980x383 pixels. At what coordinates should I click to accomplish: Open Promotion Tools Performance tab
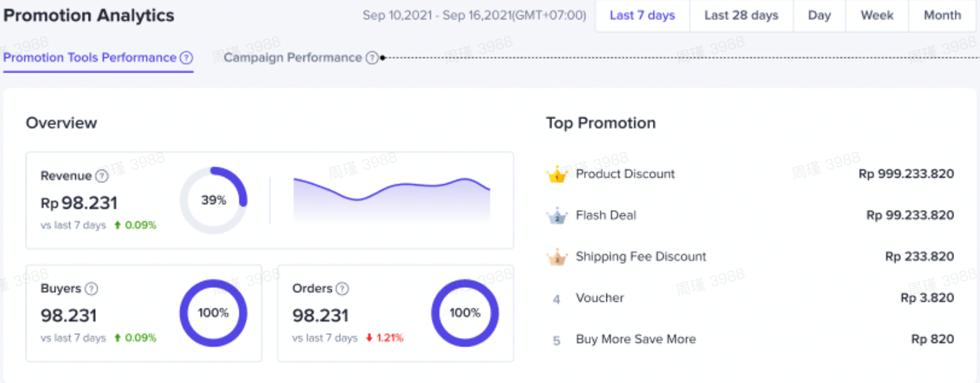[90, 58]
